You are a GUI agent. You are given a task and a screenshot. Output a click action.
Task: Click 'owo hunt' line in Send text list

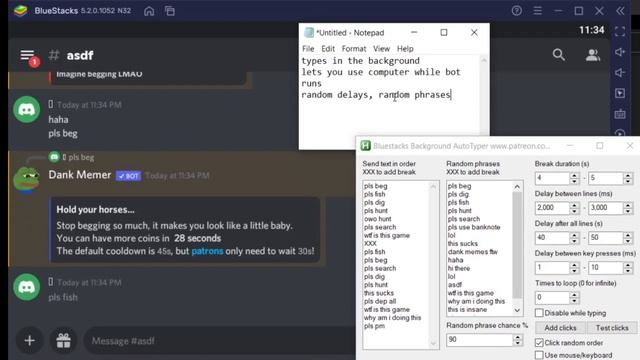coord(378,219)
